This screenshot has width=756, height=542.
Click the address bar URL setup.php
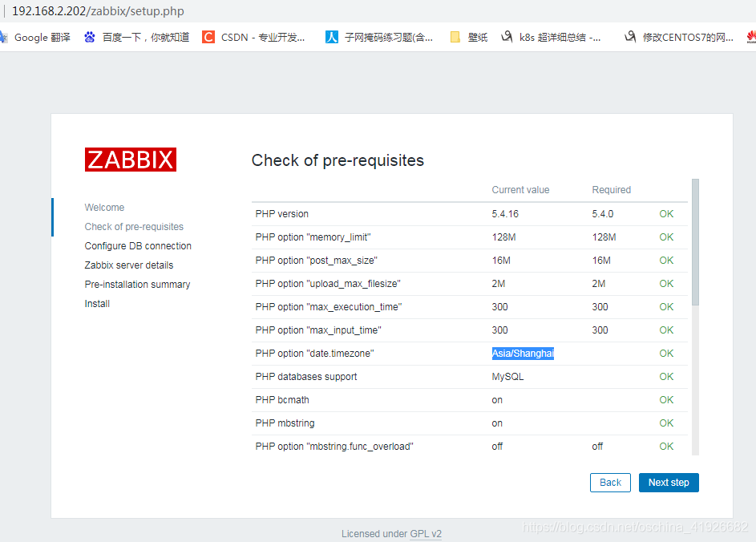pos(98,11)
